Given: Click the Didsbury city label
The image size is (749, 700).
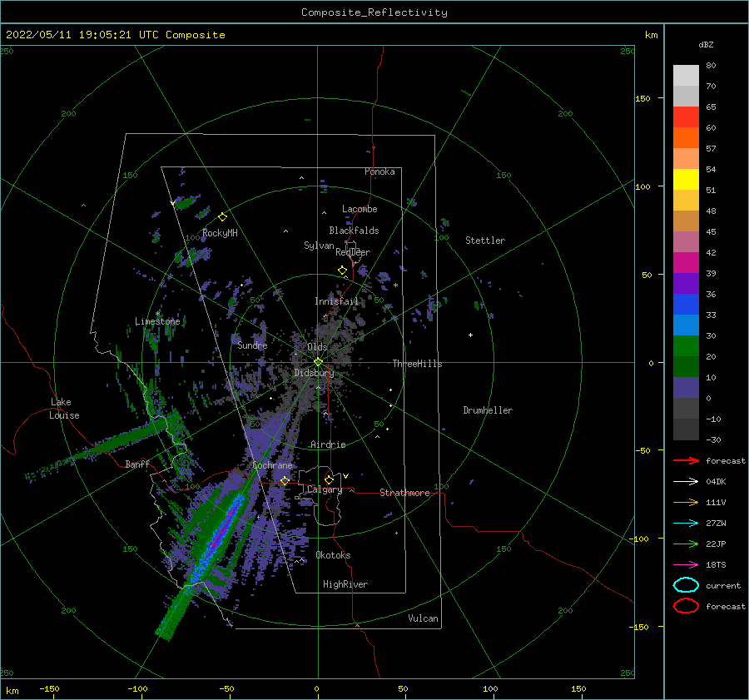Looking at the screenshot, I should coord(315,373).
